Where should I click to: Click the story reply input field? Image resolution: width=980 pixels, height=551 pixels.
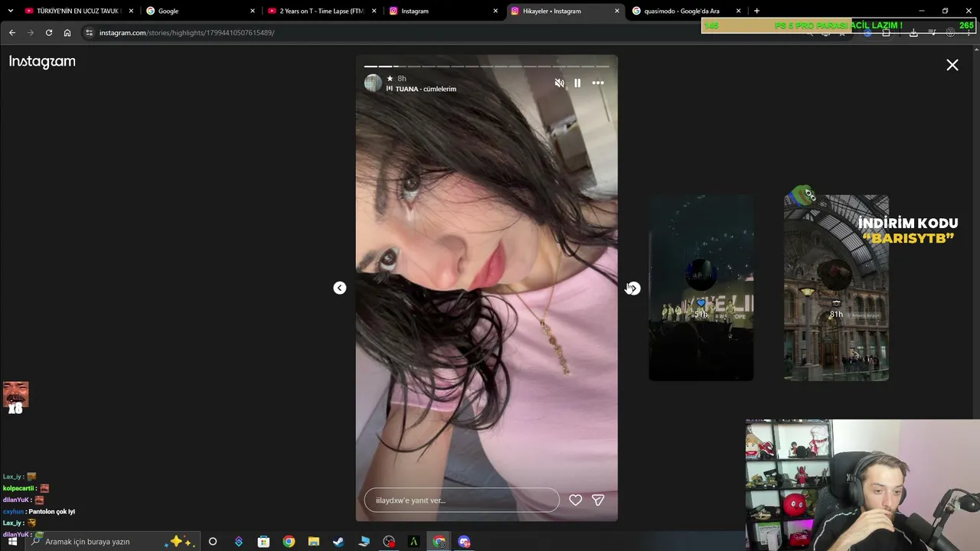click(462, 500)
